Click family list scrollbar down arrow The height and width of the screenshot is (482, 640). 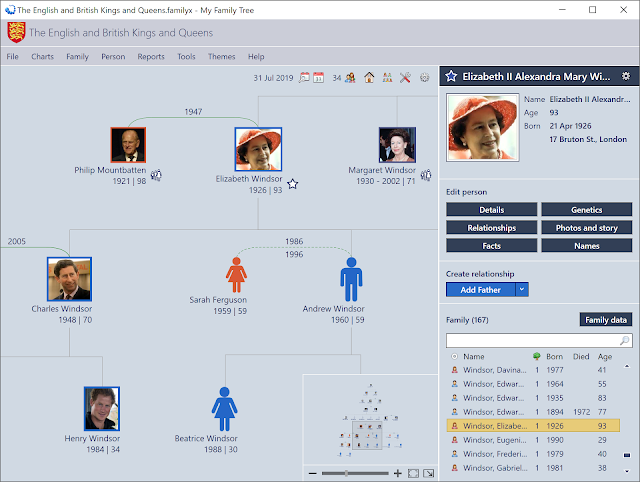[627, 471]
